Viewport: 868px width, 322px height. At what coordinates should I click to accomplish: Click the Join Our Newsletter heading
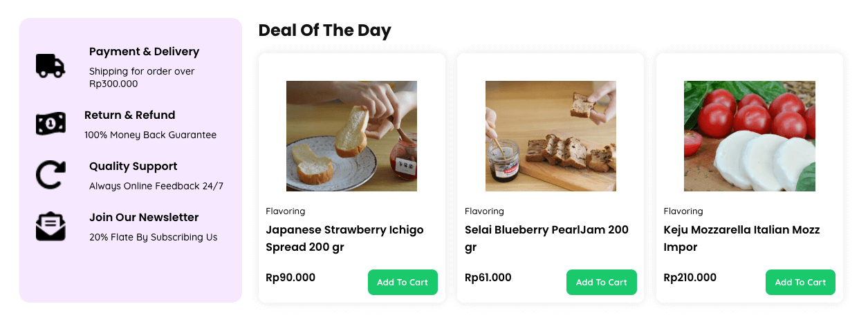[144, 218]
